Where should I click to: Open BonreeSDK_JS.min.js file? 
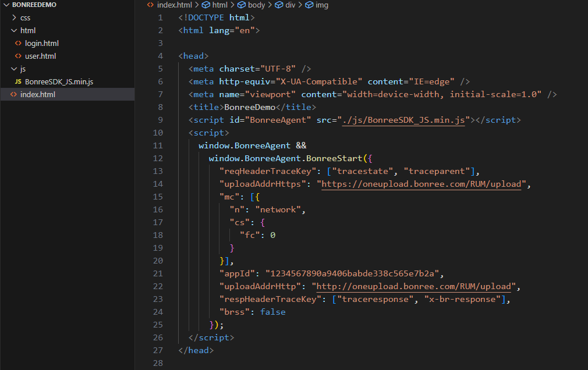59,81
